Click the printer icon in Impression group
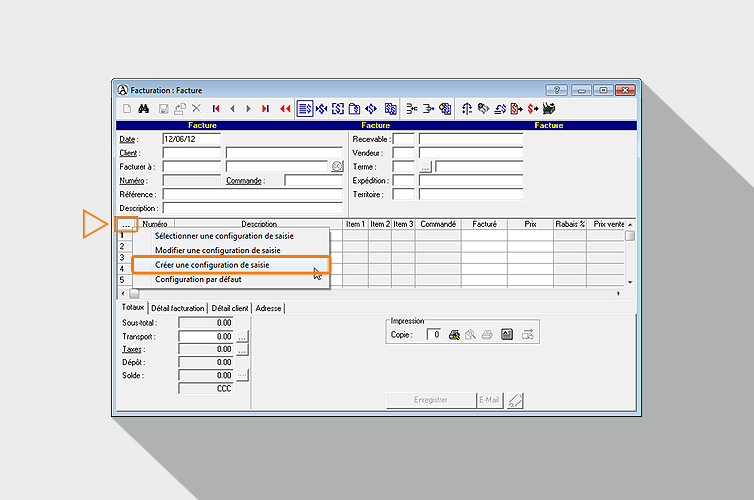The width and height of the screenshot is (754, 500). point(487,335)
